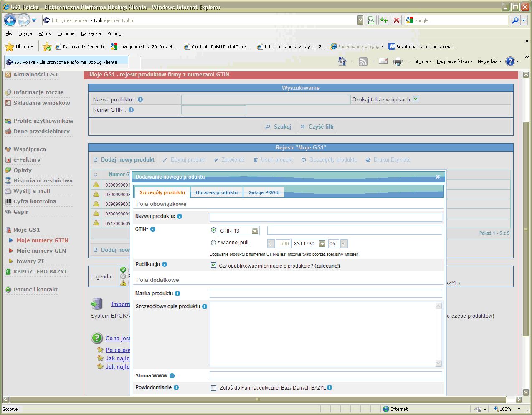Screen dimensions: 532x415
Task: Click the browser Stop loading icon
Action: 396,20
